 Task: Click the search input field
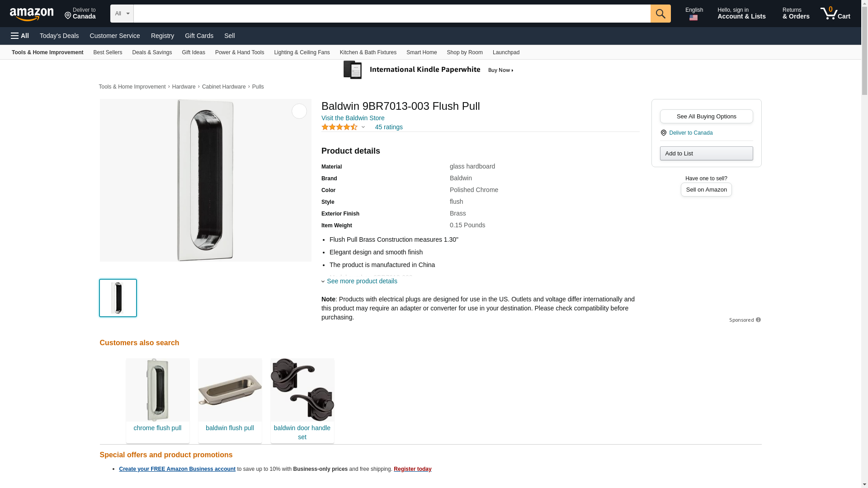point(392,14)
